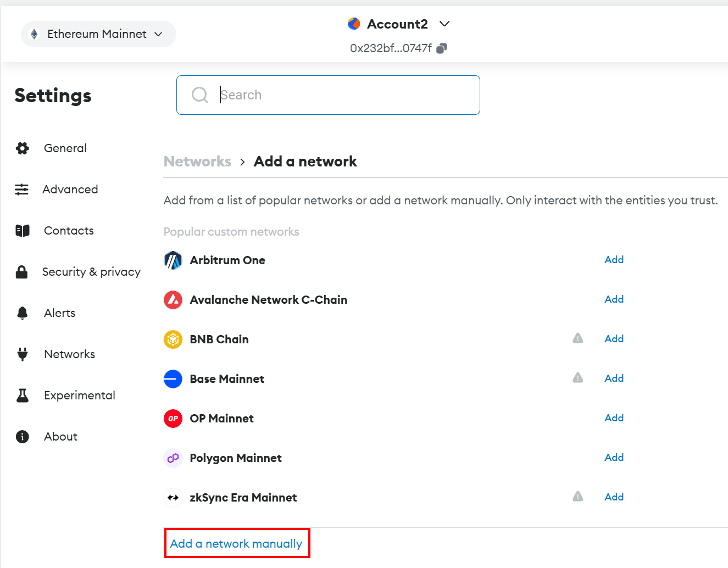The image size is (728, 568).
Task: Open Security & privacy settings
Action: [x=91, y=272]
